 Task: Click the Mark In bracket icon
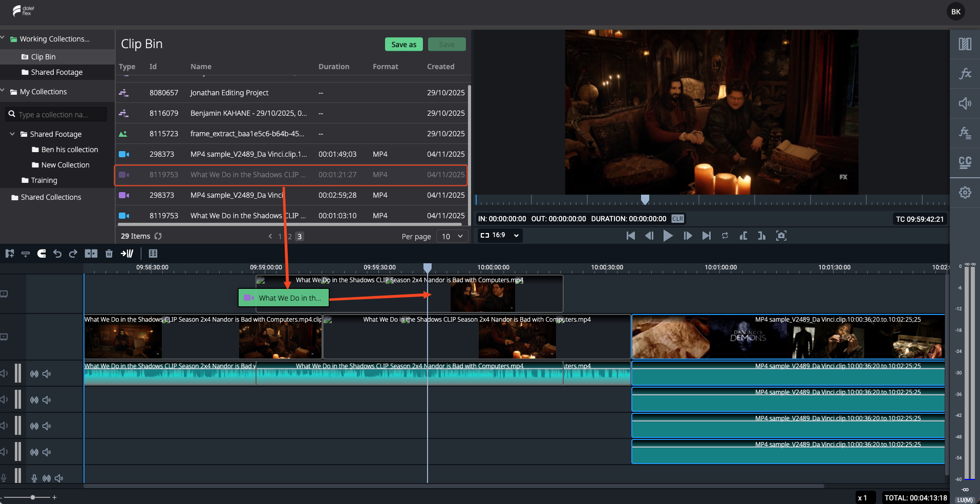tap(743, 236)
